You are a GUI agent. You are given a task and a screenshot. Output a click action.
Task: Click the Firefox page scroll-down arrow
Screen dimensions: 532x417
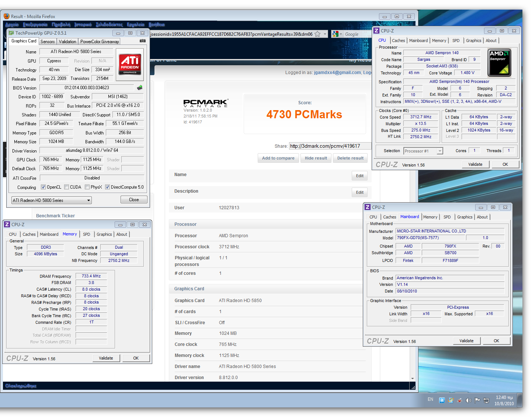413,378
